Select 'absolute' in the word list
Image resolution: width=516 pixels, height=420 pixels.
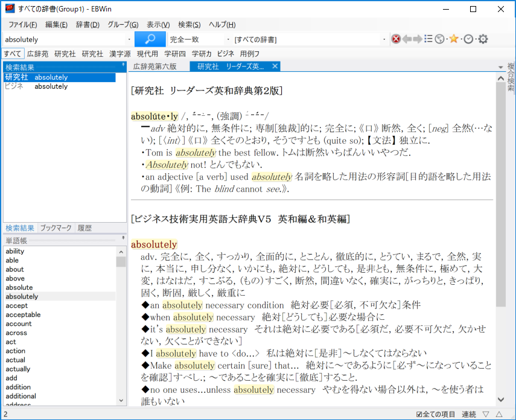60,287
